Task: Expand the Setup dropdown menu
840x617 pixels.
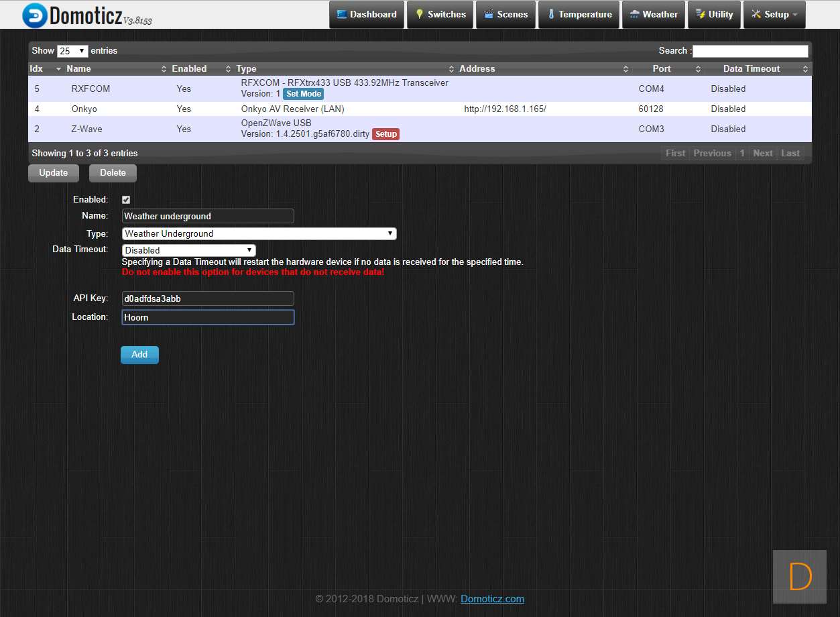Action: pos(774,15)
